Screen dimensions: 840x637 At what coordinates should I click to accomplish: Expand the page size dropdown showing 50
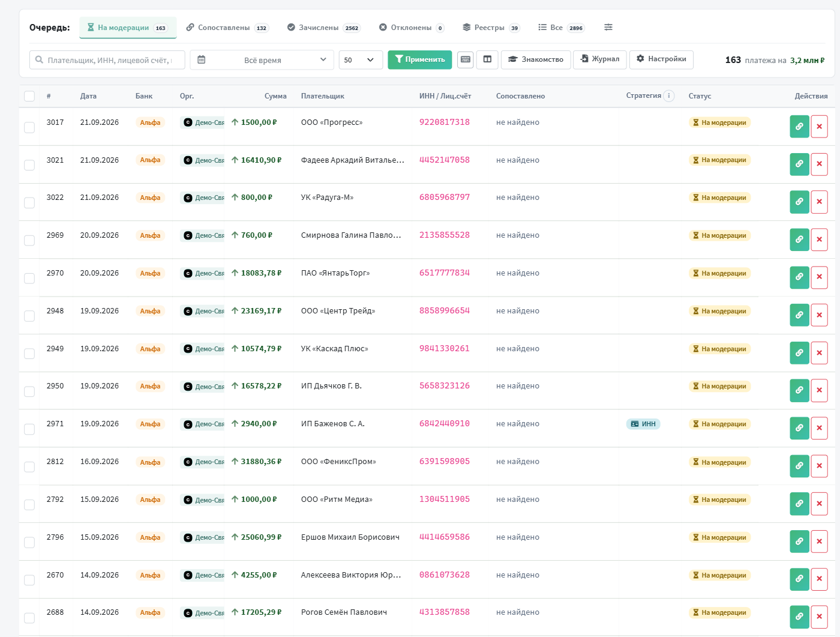point(361,60)
